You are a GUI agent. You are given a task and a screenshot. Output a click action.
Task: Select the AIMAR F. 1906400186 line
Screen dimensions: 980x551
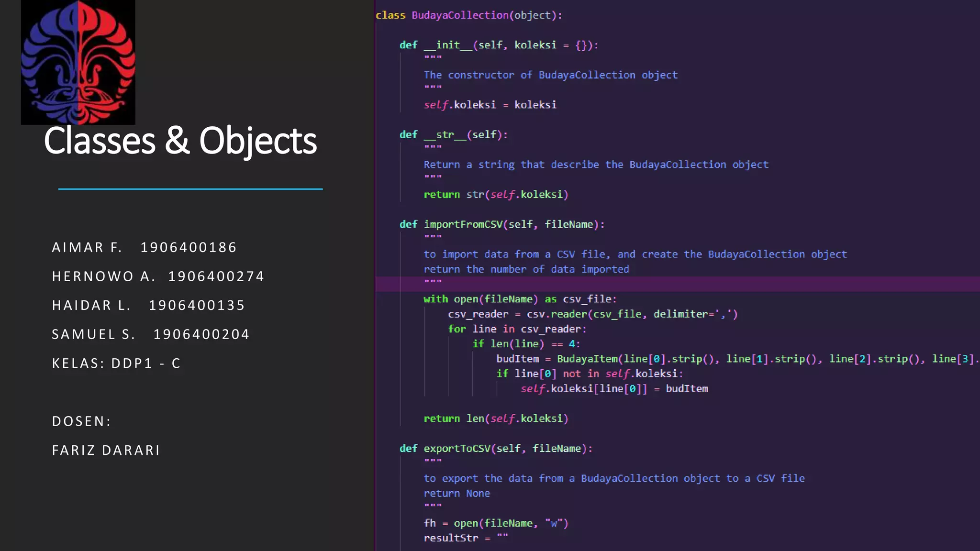[144, 247]
